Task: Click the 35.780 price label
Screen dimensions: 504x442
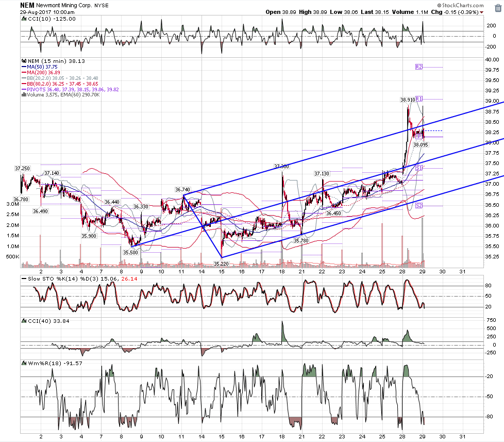Action: (301, 240)
